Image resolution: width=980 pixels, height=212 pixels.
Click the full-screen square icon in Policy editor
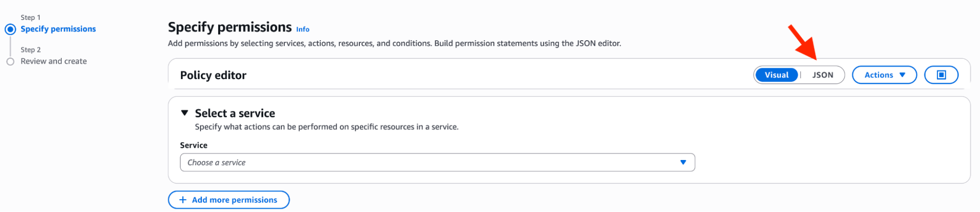click(x=941, y=75)
